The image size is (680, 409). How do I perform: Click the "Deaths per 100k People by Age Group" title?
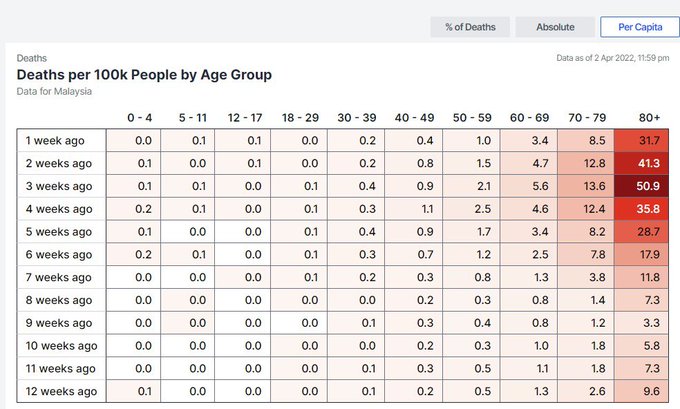[144, 75]
